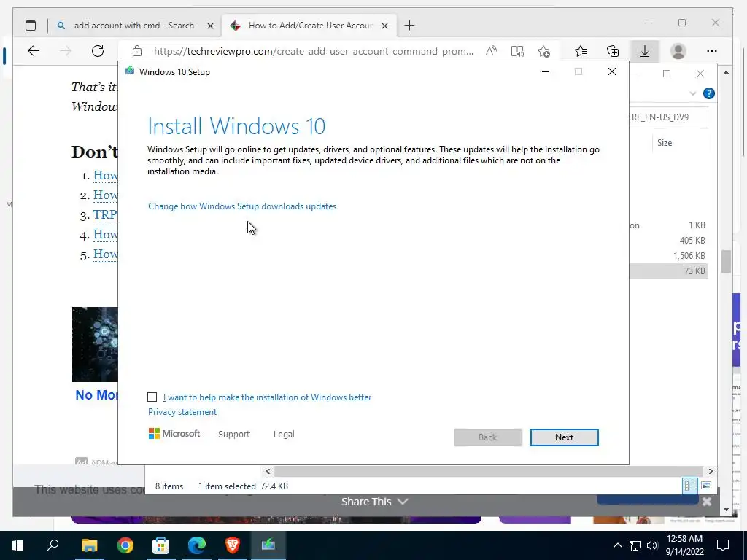Click Support link in Setup window
This screenshot has height=560, width=747.
pyautogui.click(x=234, y=435)
